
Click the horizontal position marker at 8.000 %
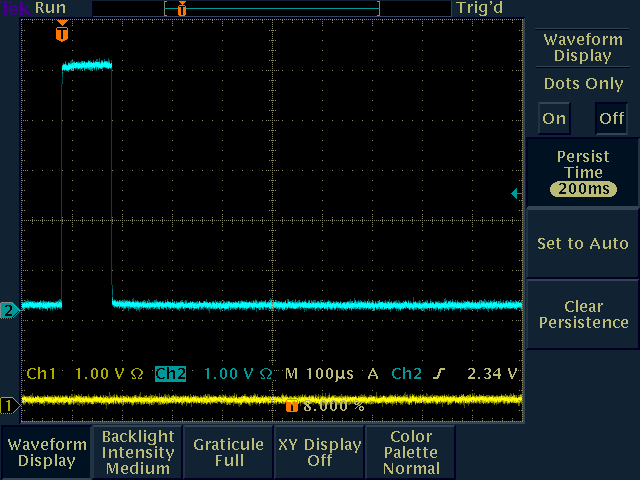pyautogui.click(x=292, y=407)
